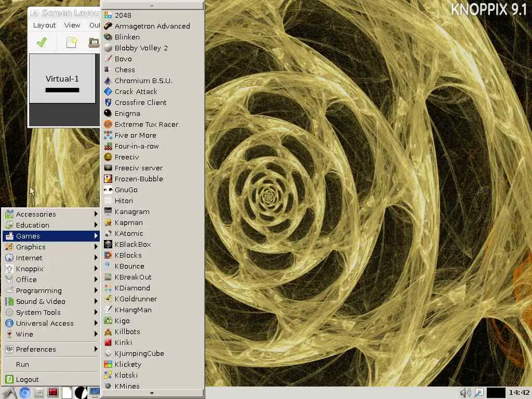The image size is (532, 399).
Task: Select the highlighted Games category
Action: click(x=51, y=236)
